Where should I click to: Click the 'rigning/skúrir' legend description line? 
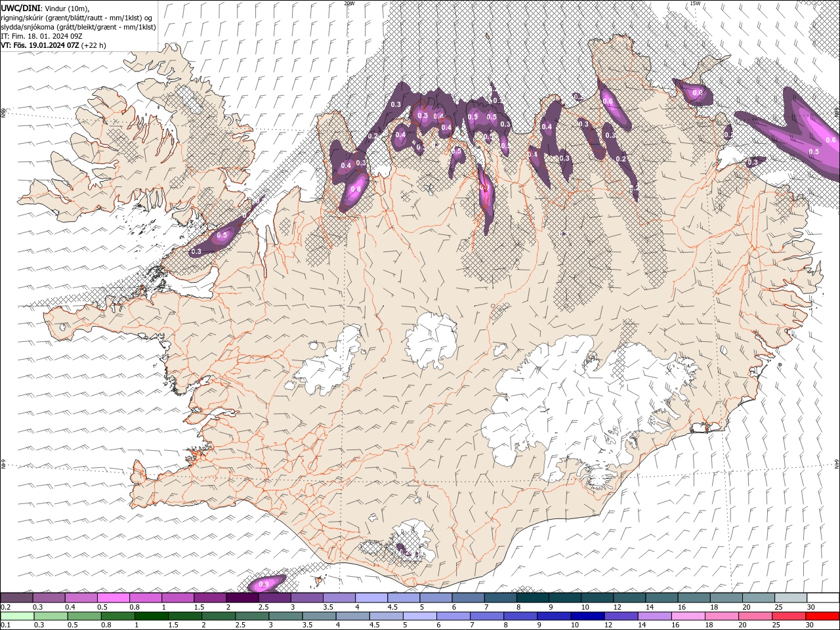77,17
